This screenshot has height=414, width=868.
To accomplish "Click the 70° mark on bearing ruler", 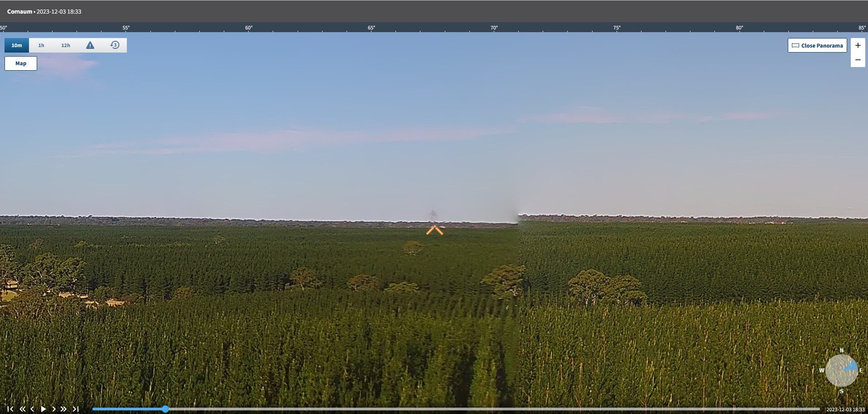I will tap(494, 28).
